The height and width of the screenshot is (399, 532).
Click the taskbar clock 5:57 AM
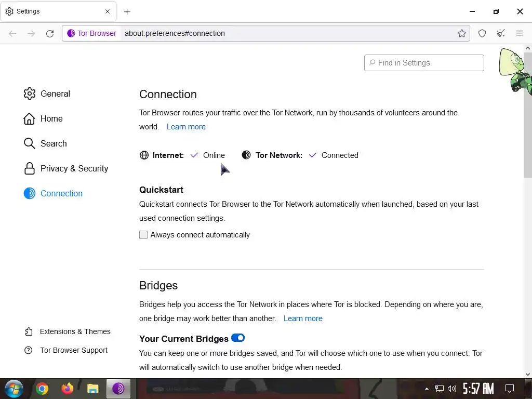(x=478, y=389)
